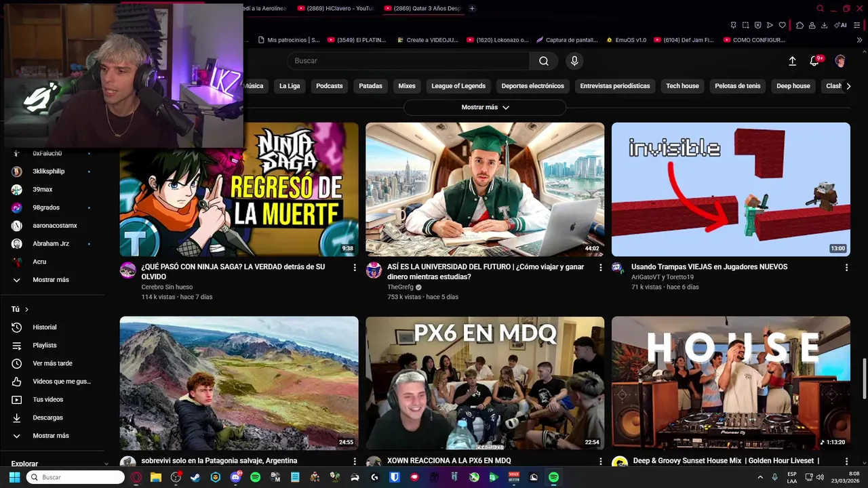Open the HOUSE DJ mix thumbnail

tap(730, 383)
